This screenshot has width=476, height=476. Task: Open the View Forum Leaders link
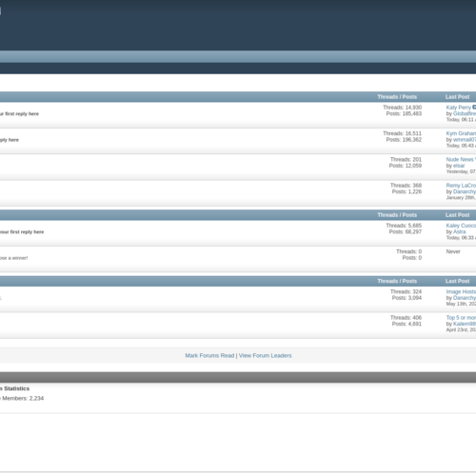coord(265,355)
